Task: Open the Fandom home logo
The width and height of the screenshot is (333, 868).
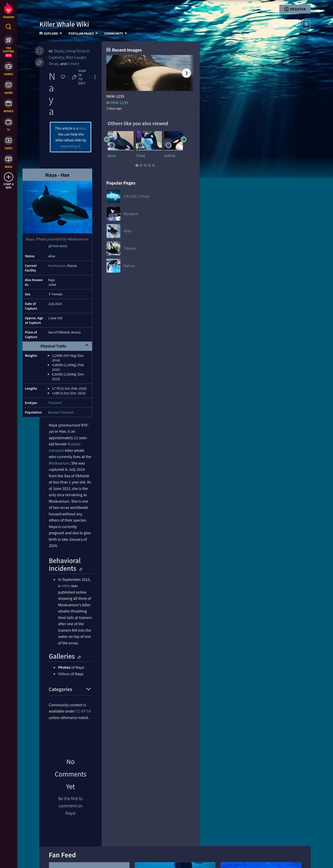Action: click(x=9, y=10)
